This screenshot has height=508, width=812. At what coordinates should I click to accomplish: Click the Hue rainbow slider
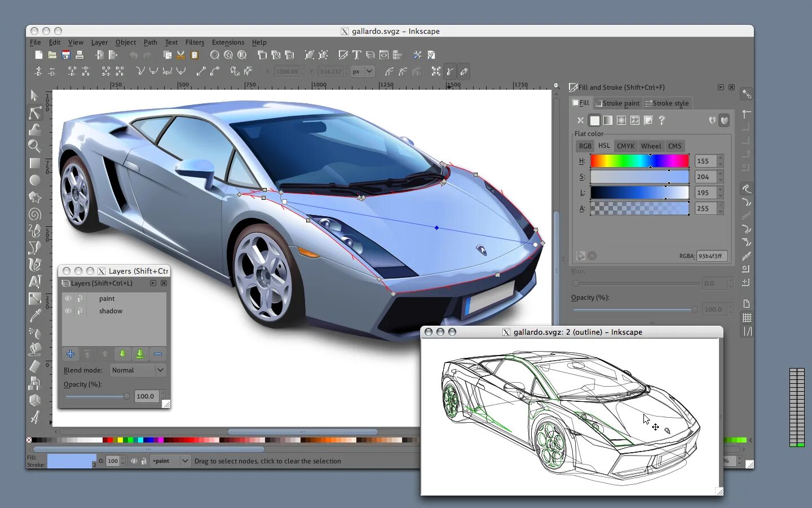pos(639,161)
